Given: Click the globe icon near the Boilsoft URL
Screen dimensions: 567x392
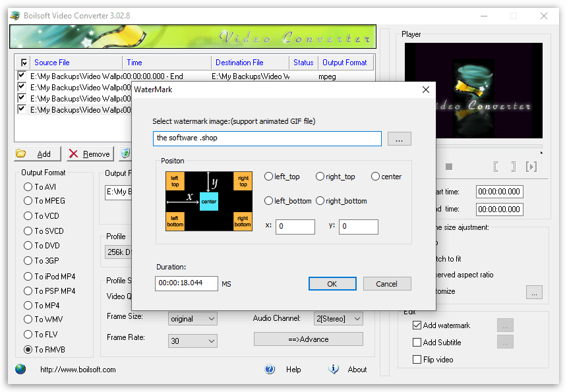Looking at the screenshot, I should click(20, 369).
